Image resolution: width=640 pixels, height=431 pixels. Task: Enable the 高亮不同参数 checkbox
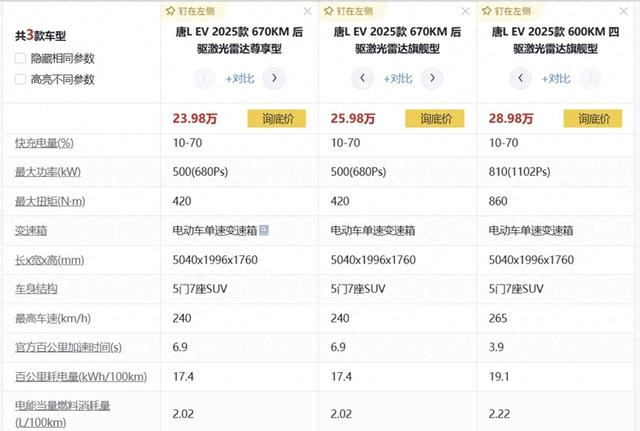click(x=20, y=79)
